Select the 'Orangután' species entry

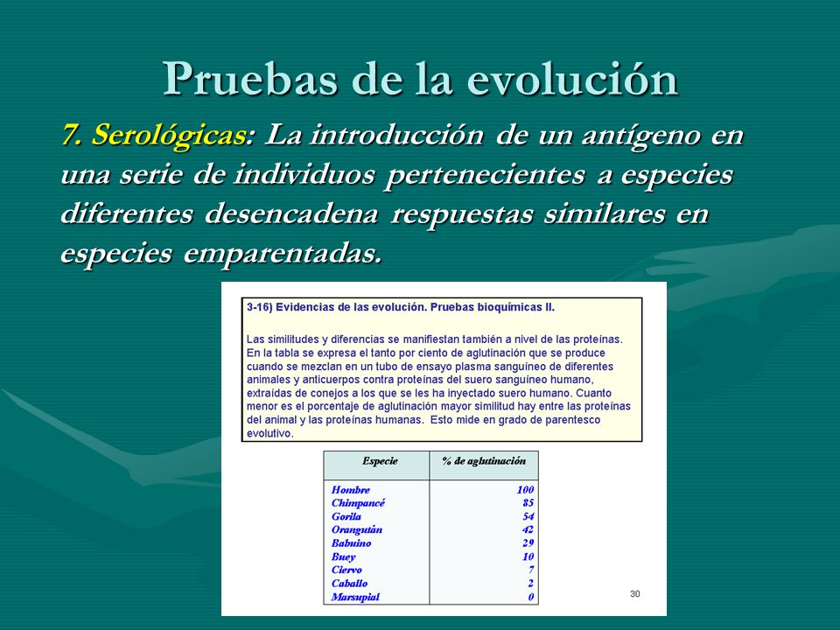(x=357, y=530)
